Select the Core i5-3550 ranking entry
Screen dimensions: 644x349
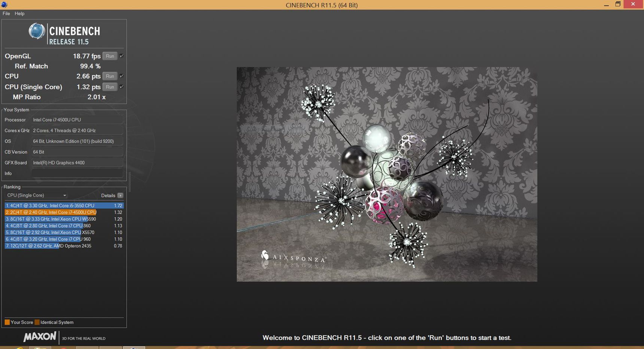pos(64,205)
